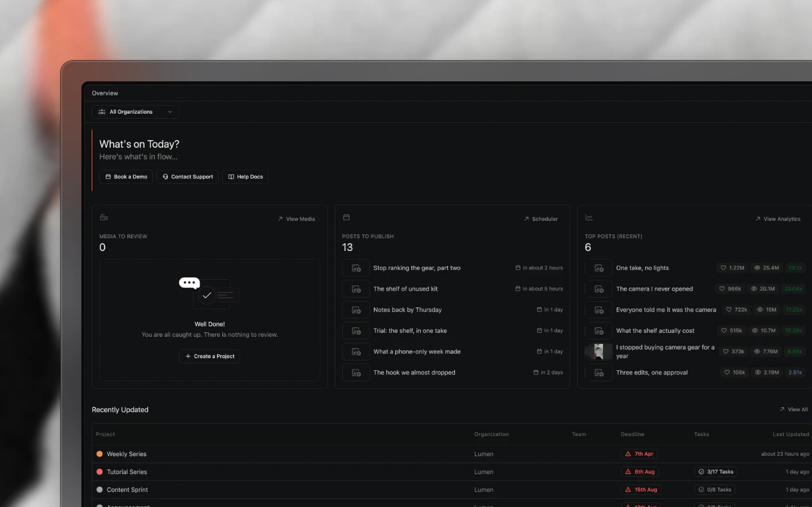Viewport: 812px width, 507px height.
Task: Open the View Media link
Action: coord(297,219)
